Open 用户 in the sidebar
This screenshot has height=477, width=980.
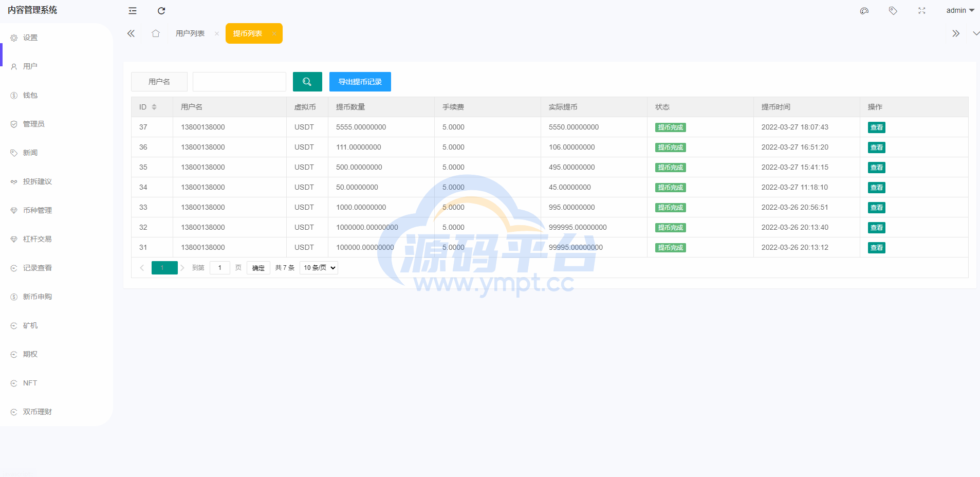click(57, 66)
